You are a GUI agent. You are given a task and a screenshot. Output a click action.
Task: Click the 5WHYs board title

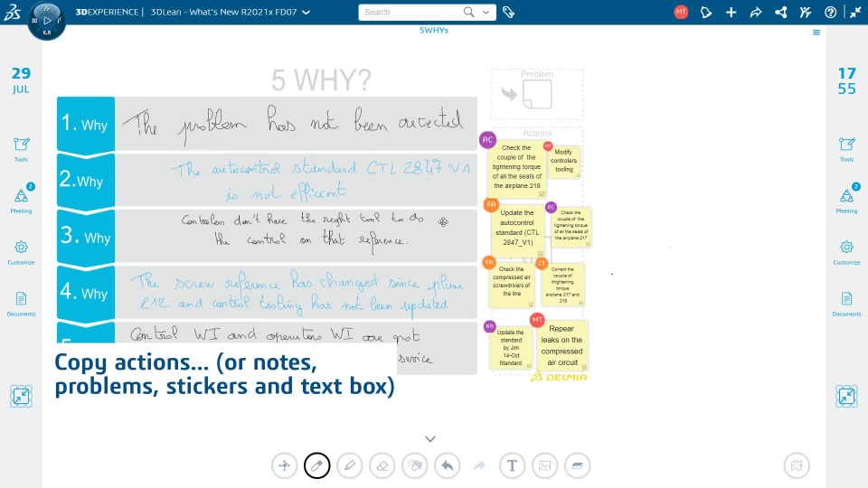click(x=433, y=31)
